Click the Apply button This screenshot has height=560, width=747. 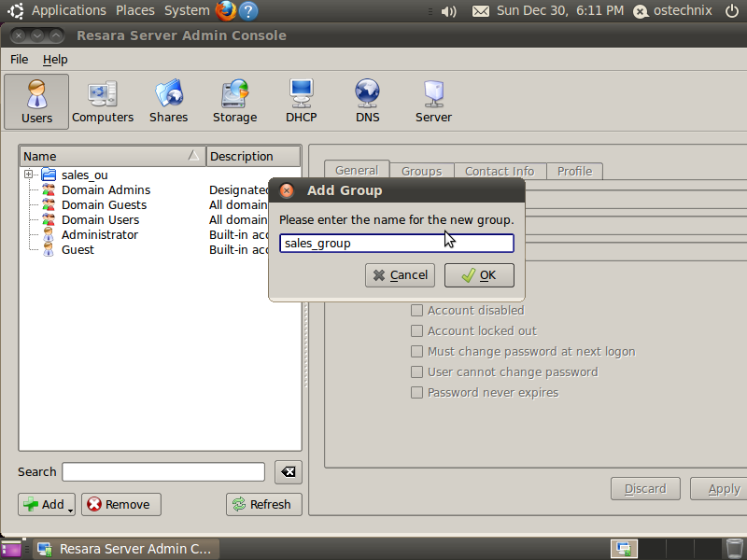[719, 489]
